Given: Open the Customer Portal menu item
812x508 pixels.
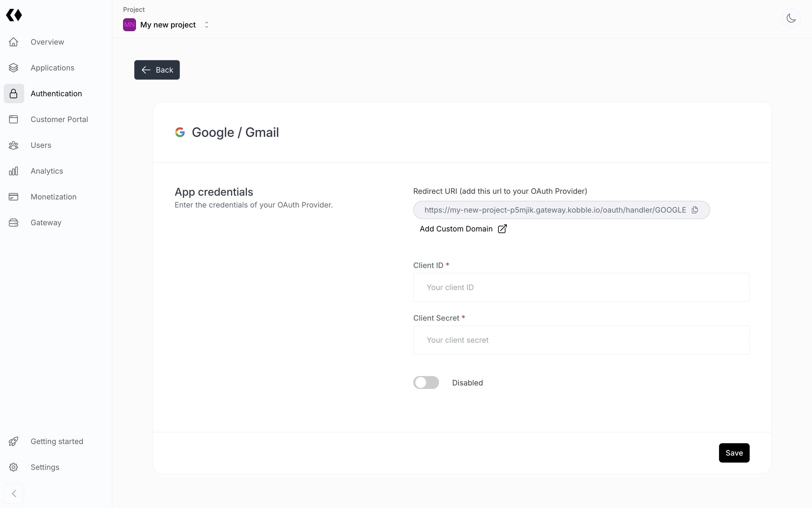Looking at the screenshot, I should point(59,120).
